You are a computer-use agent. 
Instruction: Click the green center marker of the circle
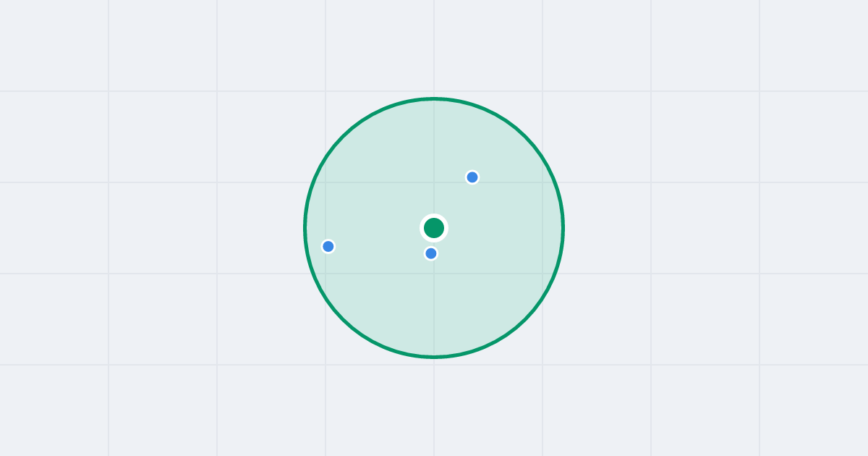point(434,228)
